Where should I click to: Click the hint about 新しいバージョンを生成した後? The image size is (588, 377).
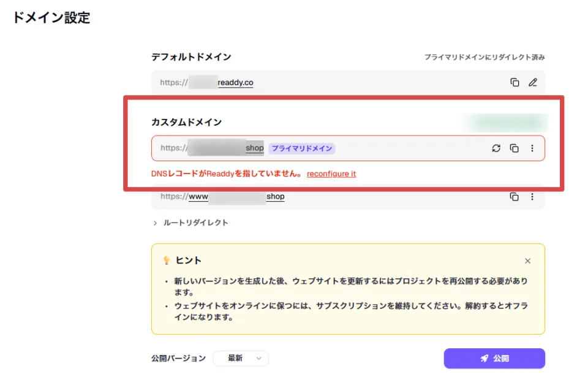tap(350, 286)
